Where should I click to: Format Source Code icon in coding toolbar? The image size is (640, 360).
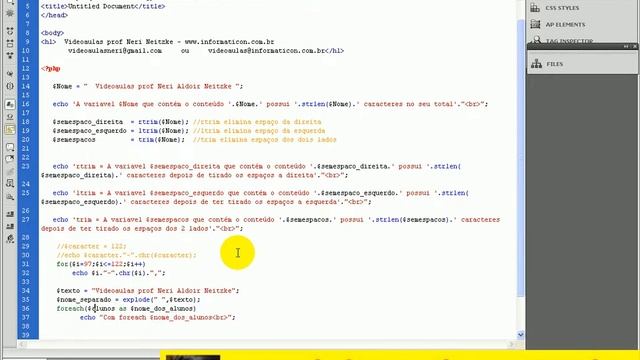(x=10, y=239)
